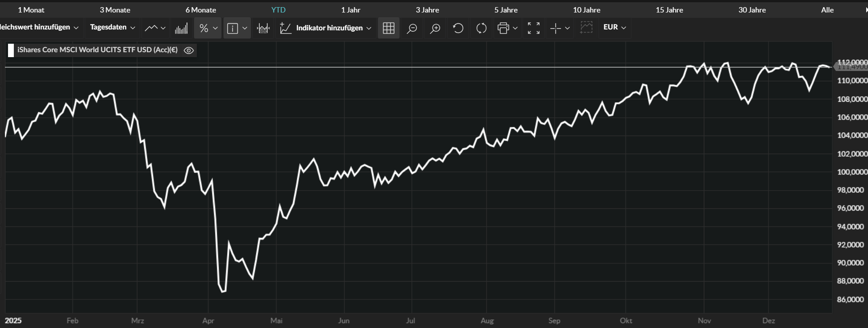The height and width of the screenshot is (328, 868).
Task: Reset the chart with the undo arrow icon
Action: tap(458, 28)
